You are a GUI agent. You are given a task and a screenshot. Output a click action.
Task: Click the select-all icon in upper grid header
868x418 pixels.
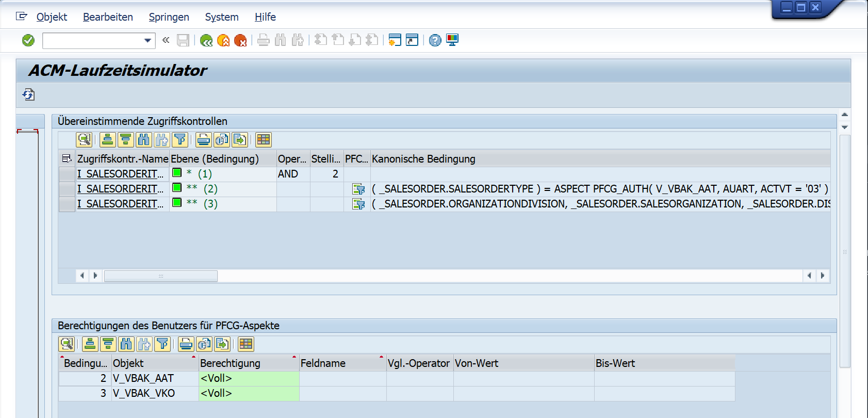click(x=67, y=158)
